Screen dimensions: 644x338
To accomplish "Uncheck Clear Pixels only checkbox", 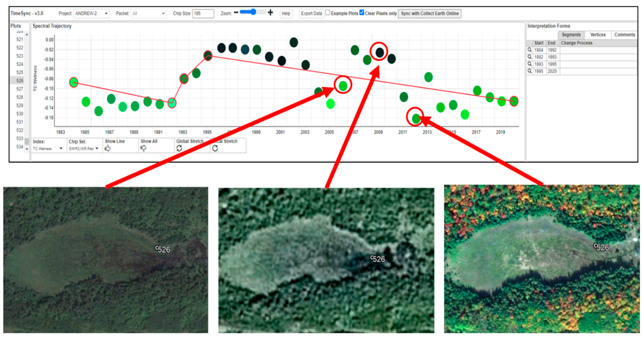I will [x=361, y=13].
